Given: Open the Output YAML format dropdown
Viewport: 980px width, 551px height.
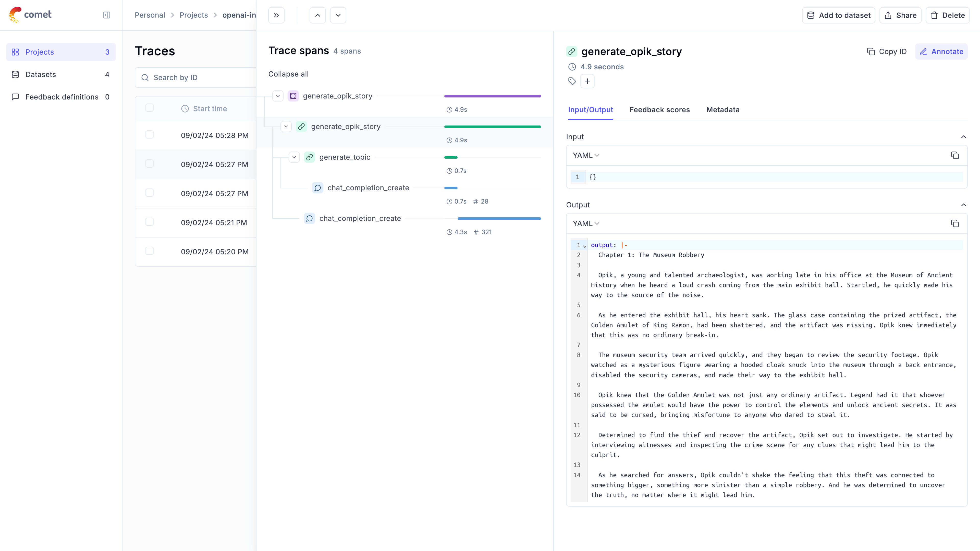Looking at the screenshot, I should click(x=585, y=223).
